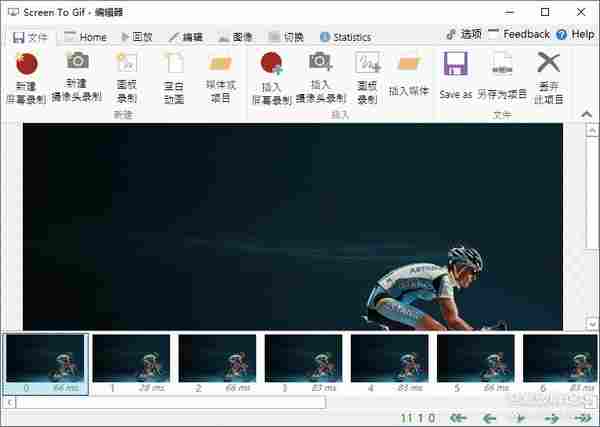Click Save as floppy disk icon
The height and width of the screenshot is (427, 600).
(x=455, y=64)
